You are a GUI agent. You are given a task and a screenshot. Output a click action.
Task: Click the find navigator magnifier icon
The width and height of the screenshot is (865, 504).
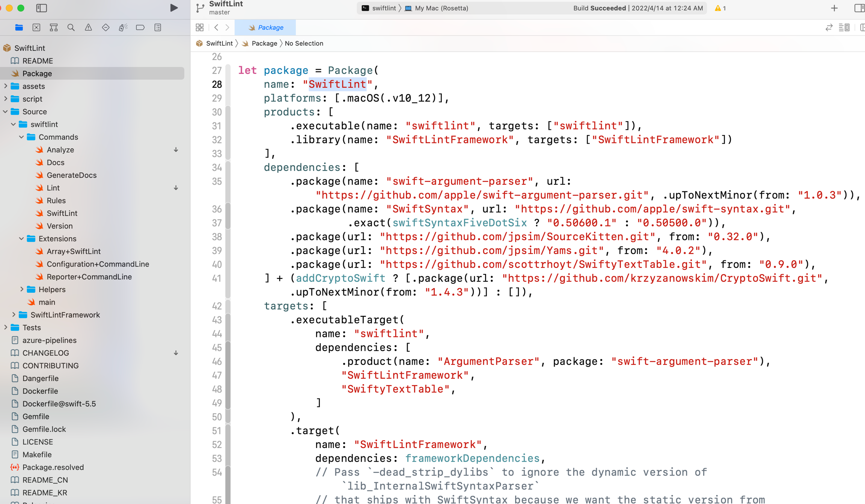(71, 27)
